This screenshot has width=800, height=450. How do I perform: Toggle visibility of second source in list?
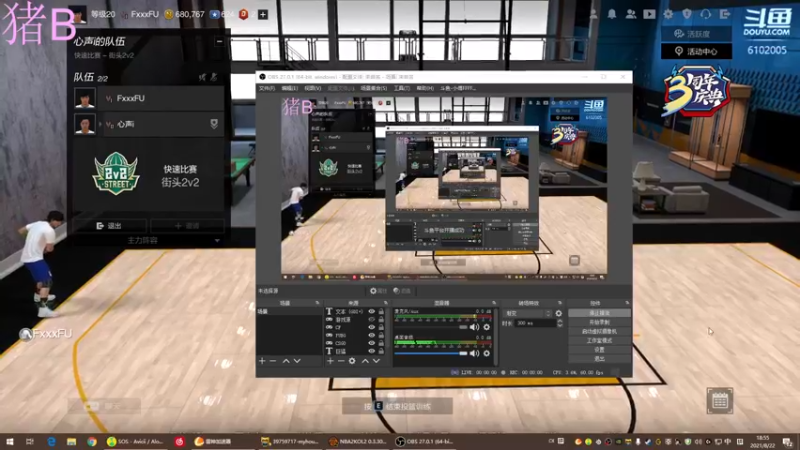coord(371,319)
